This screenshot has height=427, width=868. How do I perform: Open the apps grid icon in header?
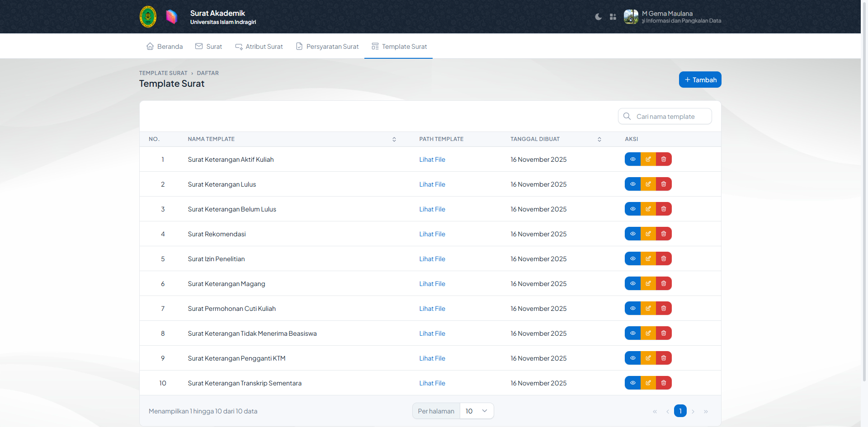tap(613, 17)
